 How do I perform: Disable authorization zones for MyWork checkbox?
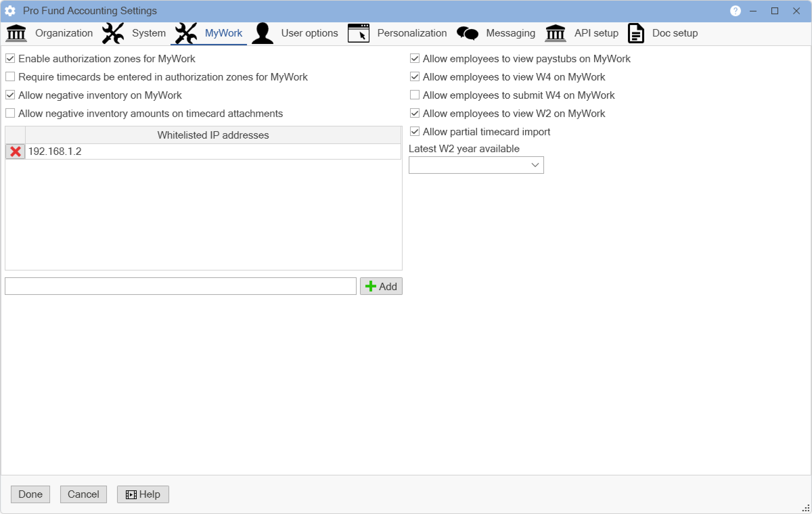tap(10, 59)
